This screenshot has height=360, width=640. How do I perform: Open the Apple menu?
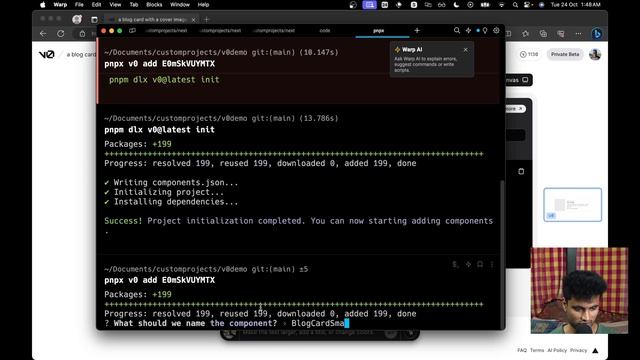point(43,5)
